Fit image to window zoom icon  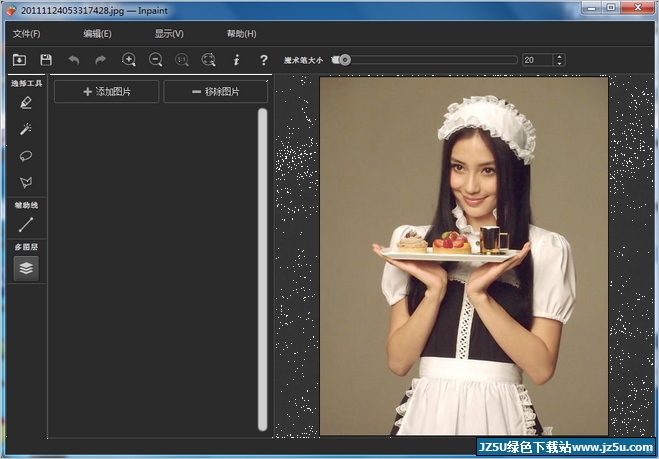click(x=208, y=60)
